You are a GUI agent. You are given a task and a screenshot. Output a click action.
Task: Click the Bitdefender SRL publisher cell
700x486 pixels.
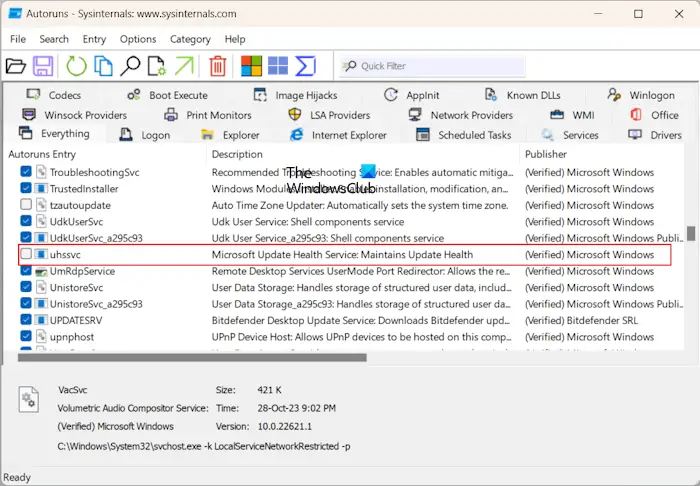click(x=581, y=320)
